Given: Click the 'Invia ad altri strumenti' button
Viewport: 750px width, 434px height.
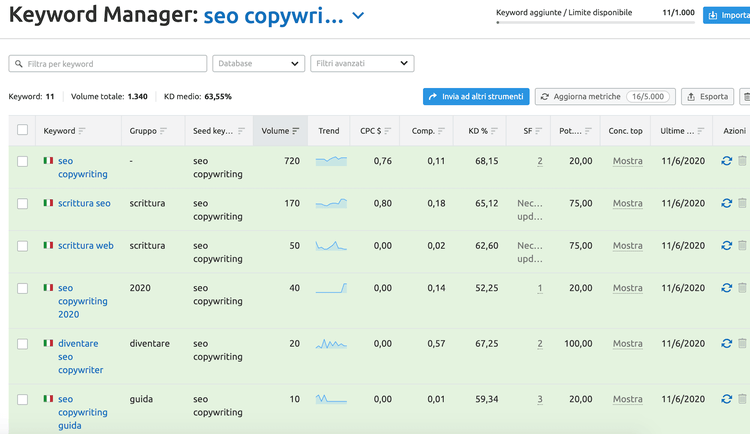Looking at the screenshot, I should pos(476,97).
